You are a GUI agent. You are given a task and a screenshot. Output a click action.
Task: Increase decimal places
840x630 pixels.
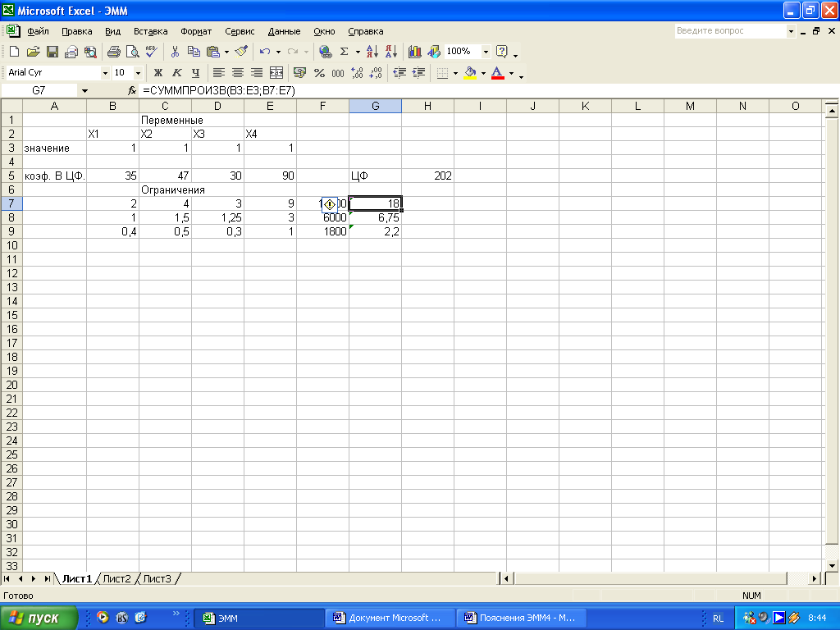pos(357,73)
